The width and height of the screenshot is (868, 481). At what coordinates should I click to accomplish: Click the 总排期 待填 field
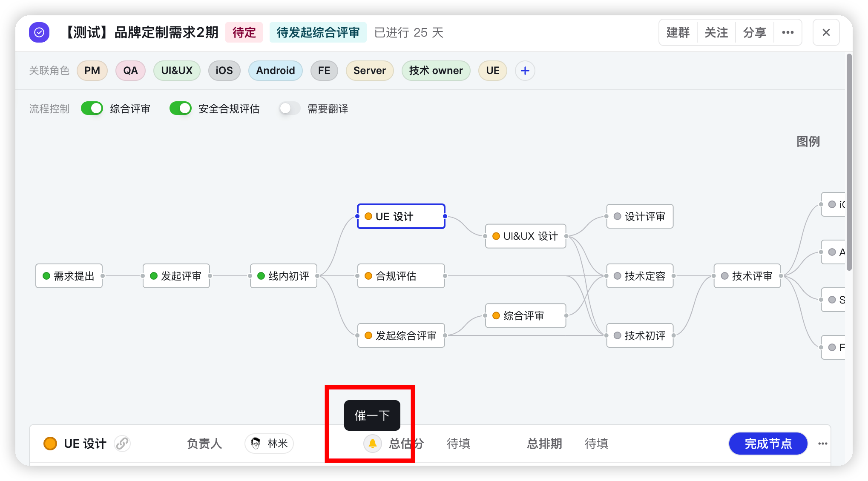tap(596, 444)
